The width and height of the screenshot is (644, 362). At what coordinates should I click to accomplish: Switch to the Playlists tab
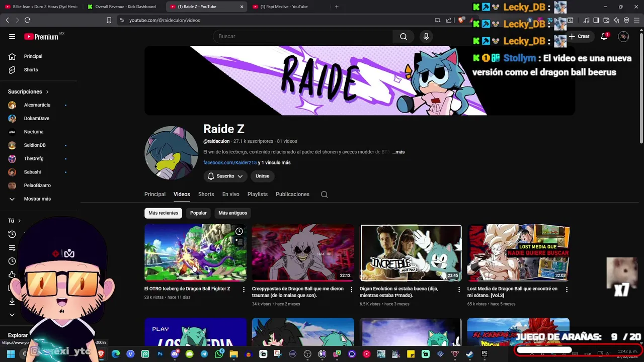click(x=258, y=195)
